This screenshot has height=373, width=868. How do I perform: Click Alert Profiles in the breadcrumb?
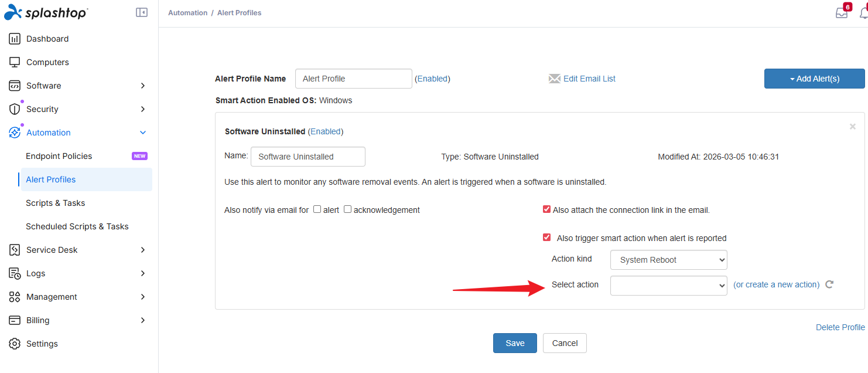[240, 12]
